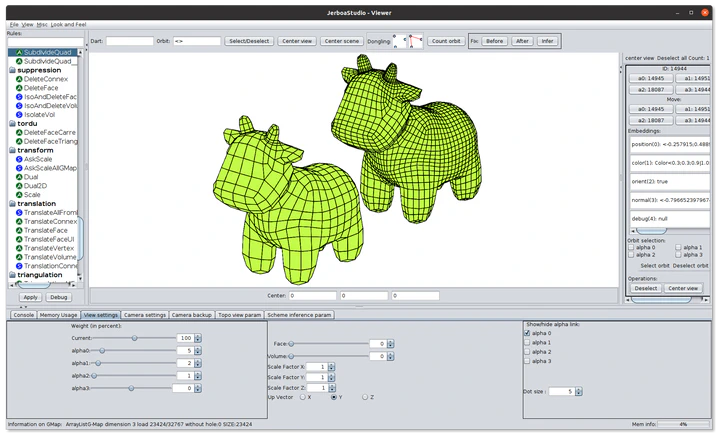Screen dimensions: 720x437
Task: Click the tordu folder icon
Action: click(12, 123)
